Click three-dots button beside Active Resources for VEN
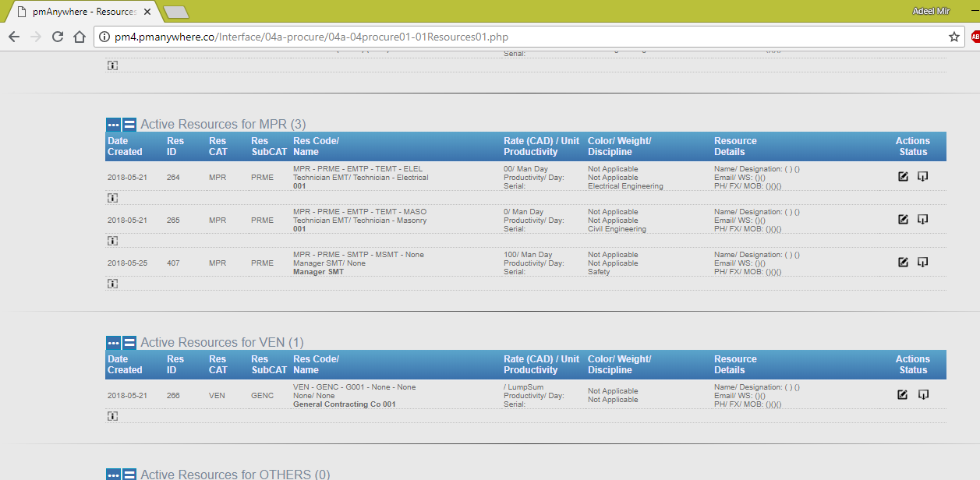Image resolution: width=980 pixels, height=480 pixels. coord(113,343)
